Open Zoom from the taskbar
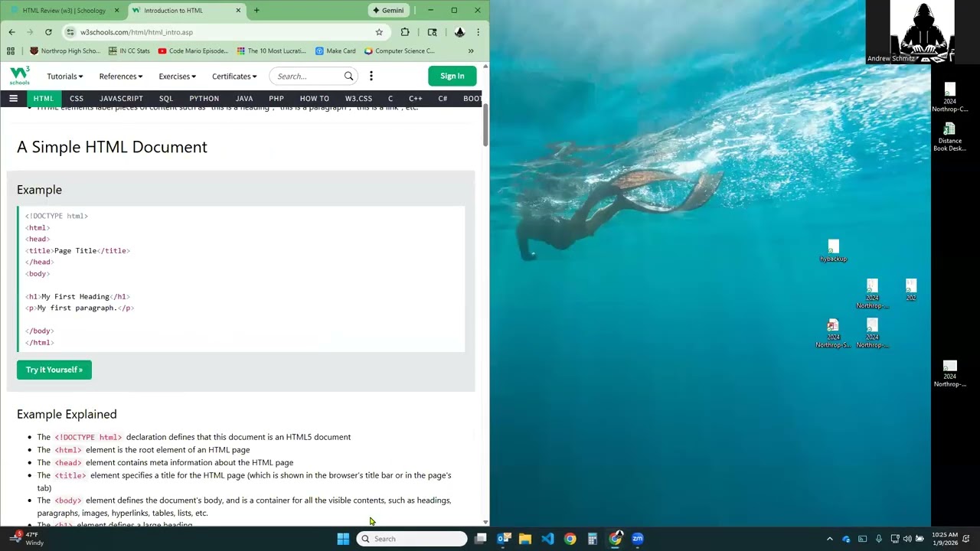Image resolution: width=980 pixels, height=551 pixels. coord(638,539)
